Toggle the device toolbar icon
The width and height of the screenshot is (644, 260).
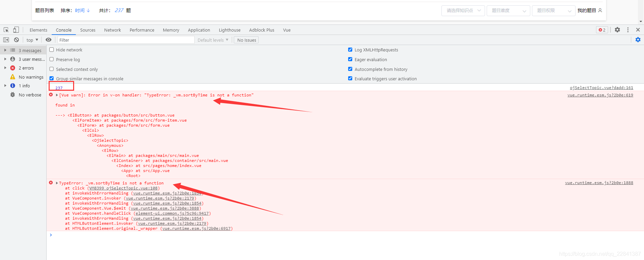pos(16,30)
